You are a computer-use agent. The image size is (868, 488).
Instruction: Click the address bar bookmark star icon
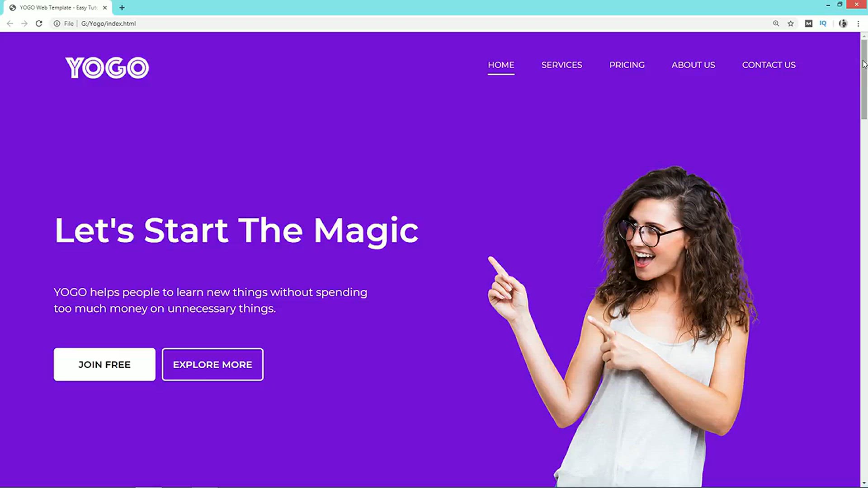click(791, 23)
